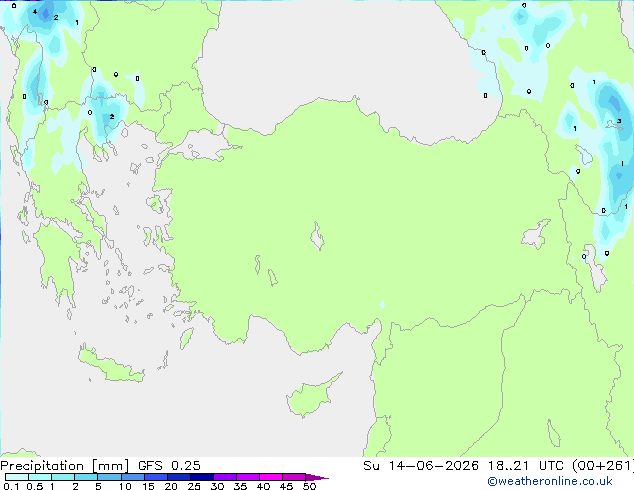Click the '30' legend tick label
This screenshot has width=634, height=490.
coord(217,486)
